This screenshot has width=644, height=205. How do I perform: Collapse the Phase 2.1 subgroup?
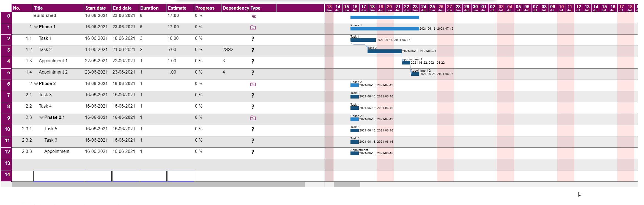coord(41,117)
